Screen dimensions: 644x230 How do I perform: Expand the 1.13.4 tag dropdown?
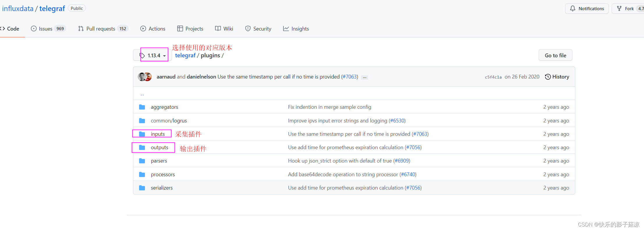coord(152,55)
